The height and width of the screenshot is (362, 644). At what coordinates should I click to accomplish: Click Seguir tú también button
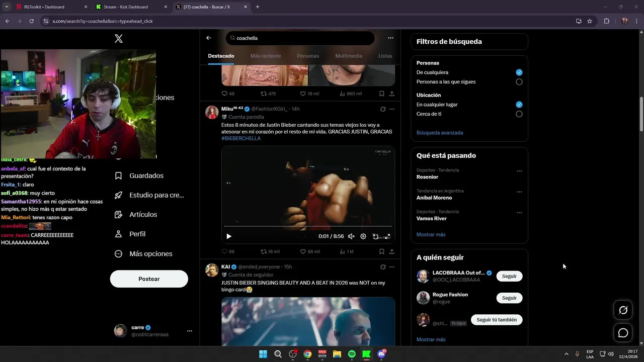click(x=497, y=320)
